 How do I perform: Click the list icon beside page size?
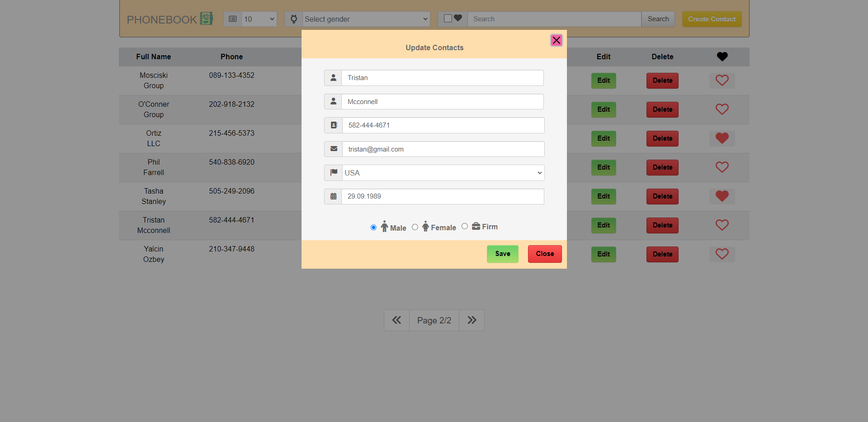[233, 19]
